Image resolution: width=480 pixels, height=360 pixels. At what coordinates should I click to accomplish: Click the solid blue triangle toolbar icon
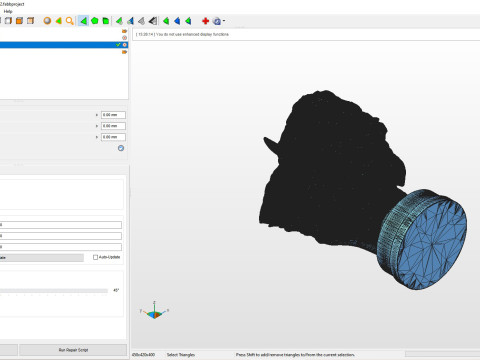[177, 21]
